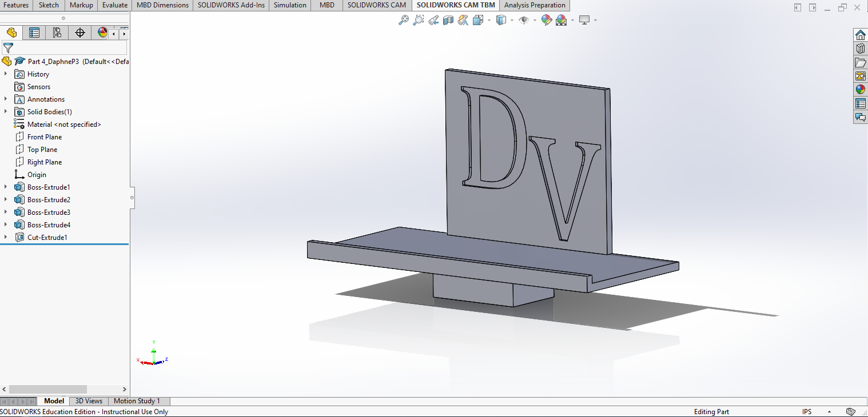
Task: Click the IPS unit system in status bar
Action: [807, 412]
